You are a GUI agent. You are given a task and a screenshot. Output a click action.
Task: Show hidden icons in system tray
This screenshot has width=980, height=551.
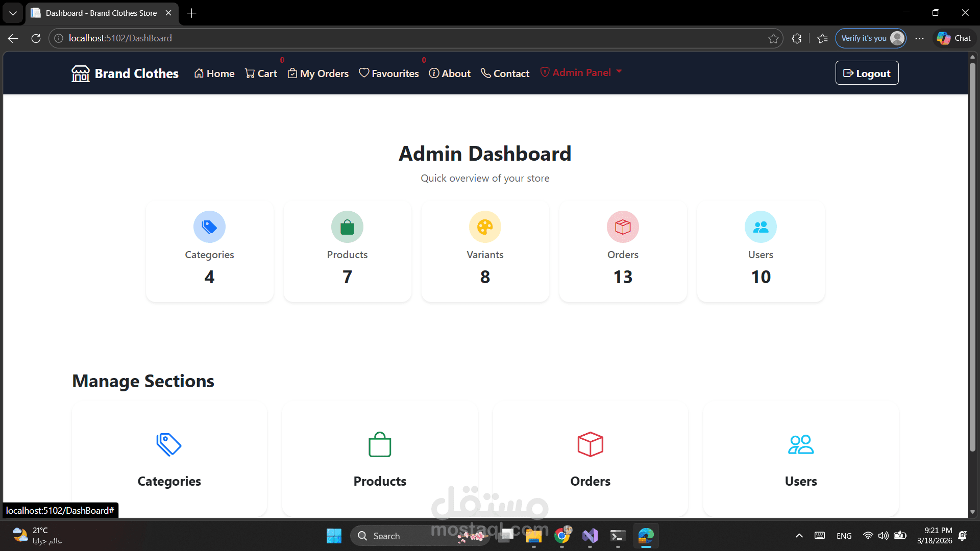click(x=799, y=536)
